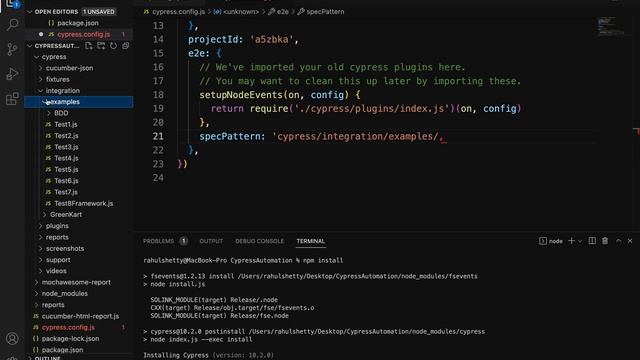The height and width of the screenshot is (360, 640).
Task: Expand the videos folder
Action: pyautogui.click(x=41, y=271)
